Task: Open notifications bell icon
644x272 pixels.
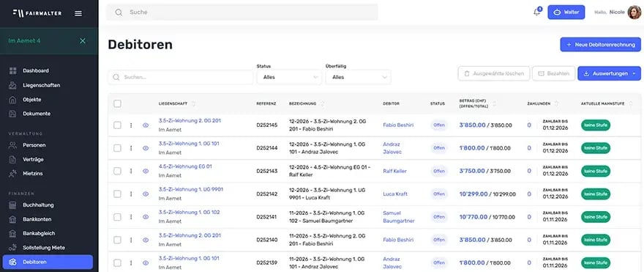Action: tap(537, 12)
